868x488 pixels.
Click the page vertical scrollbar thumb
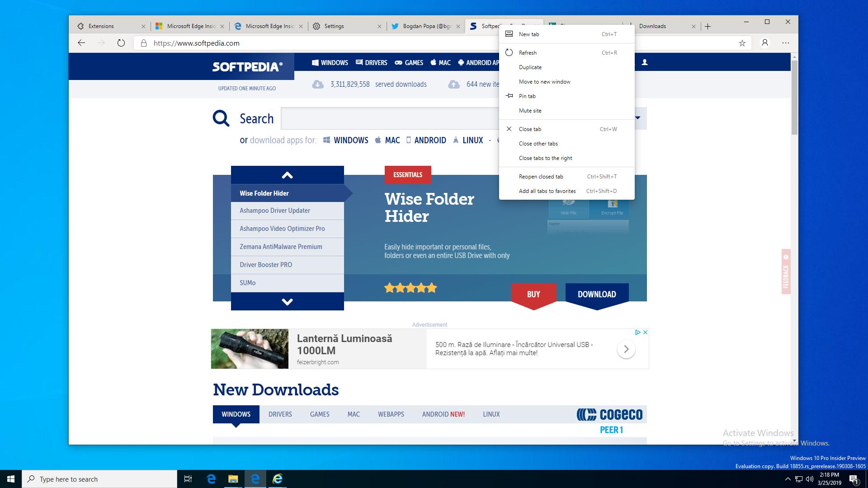pyautogui.click(x=794, y=97)
